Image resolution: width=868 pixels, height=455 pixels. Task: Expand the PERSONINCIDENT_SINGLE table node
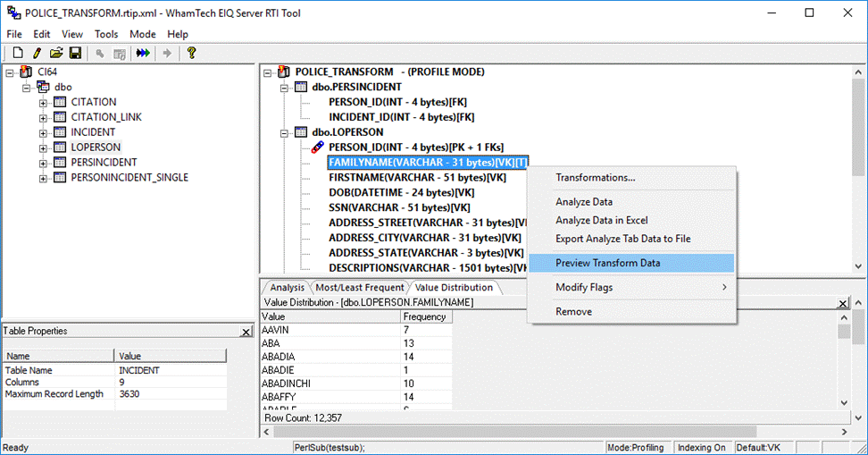click(43, 178)
